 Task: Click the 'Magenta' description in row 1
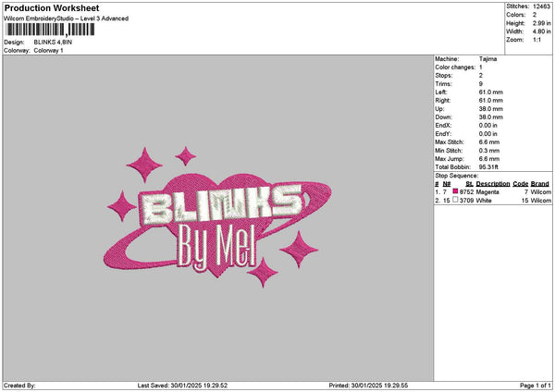pyautogui.click(x=487, y=192)
